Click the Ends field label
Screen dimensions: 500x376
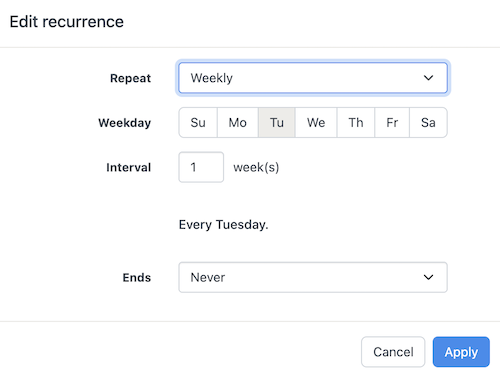137,278
